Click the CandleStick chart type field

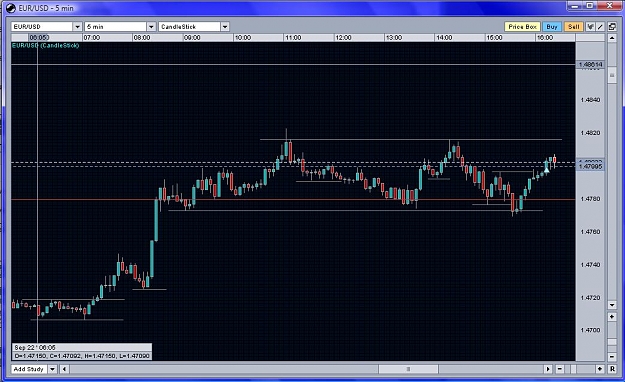click(x=189, y=27)
